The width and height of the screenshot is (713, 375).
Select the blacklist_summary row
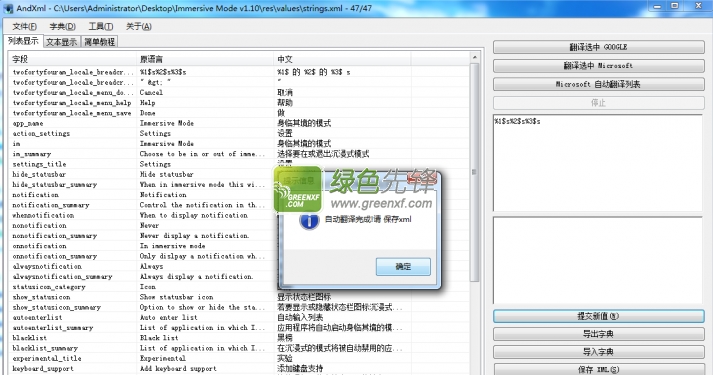coord(239,348)
